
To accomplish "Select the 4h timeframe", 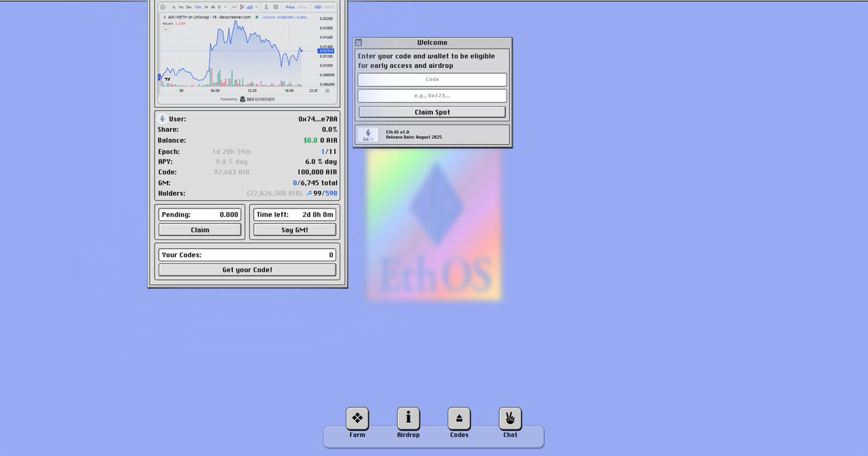I will (213, 7).
